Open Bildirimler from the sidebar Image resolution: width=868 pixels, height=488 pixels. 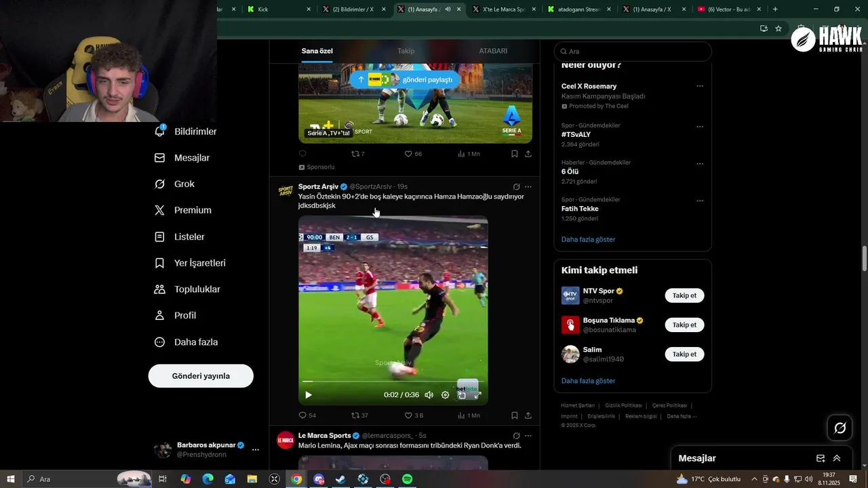[185, 131]
